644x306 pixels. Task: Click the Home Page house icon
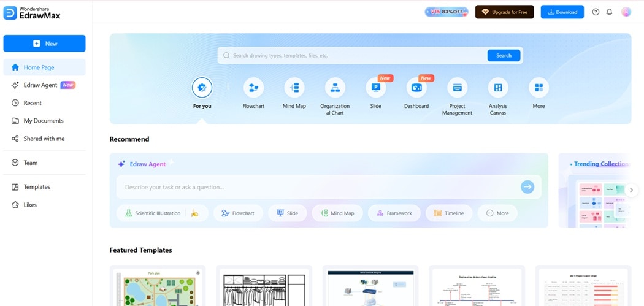pos(15,67)
